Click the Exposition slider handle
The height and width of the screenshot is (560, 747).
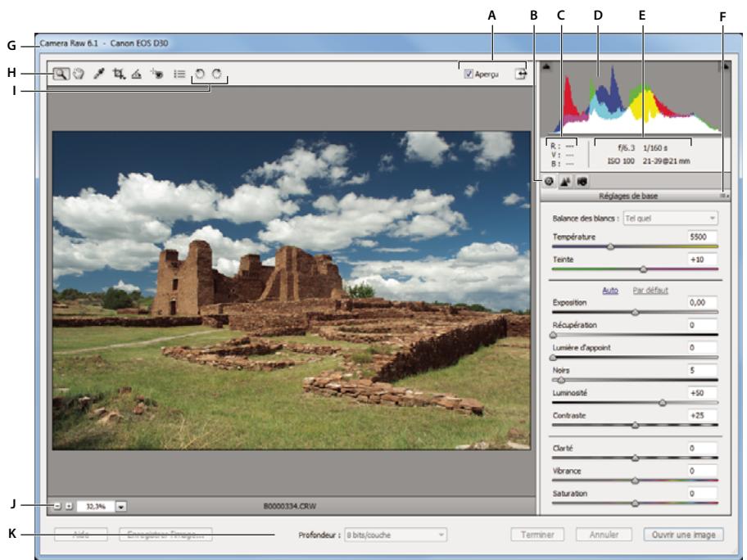pos(635,313)
